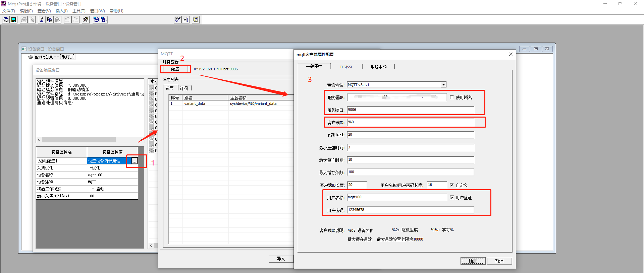Click the checkmark verify icon
The width and height of the screenshot is (644, 273).
click(x=178, y=20)
